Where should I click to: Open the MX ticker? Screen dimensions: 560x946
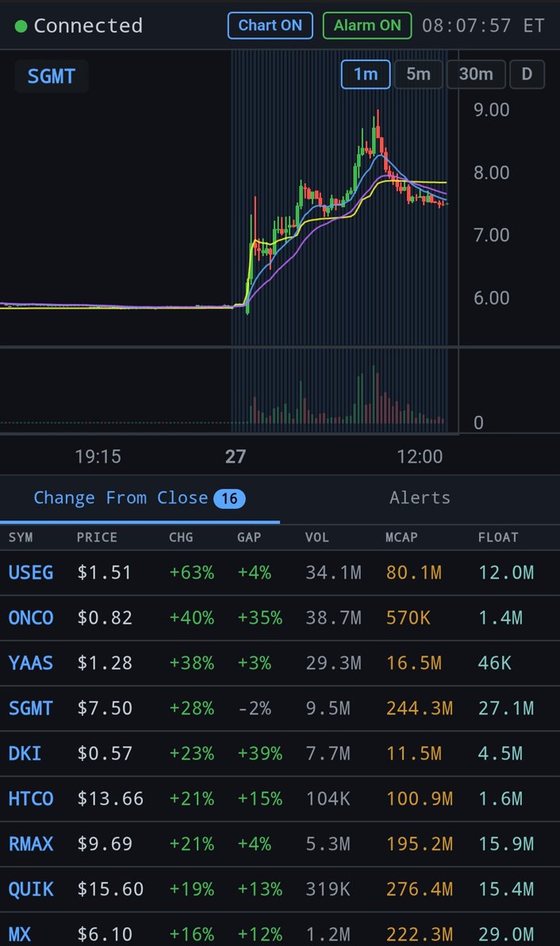[19, 935]
